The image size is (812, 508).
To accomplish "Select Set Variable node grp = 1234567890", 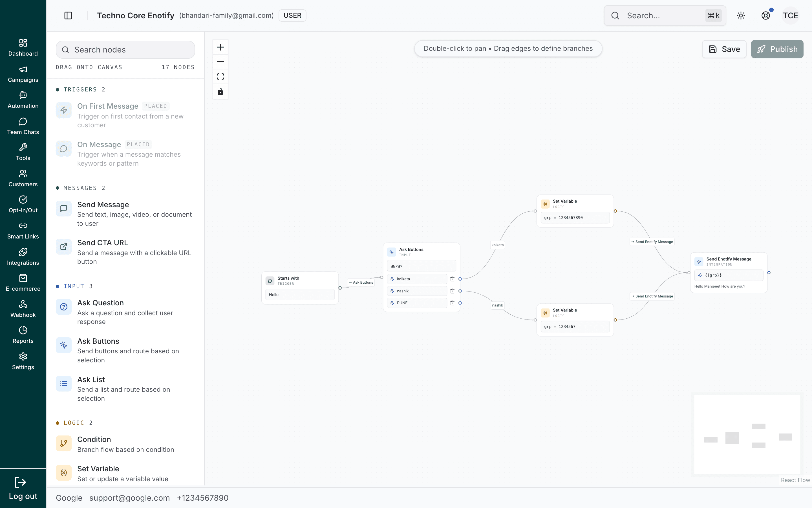I will click(575, 211).
